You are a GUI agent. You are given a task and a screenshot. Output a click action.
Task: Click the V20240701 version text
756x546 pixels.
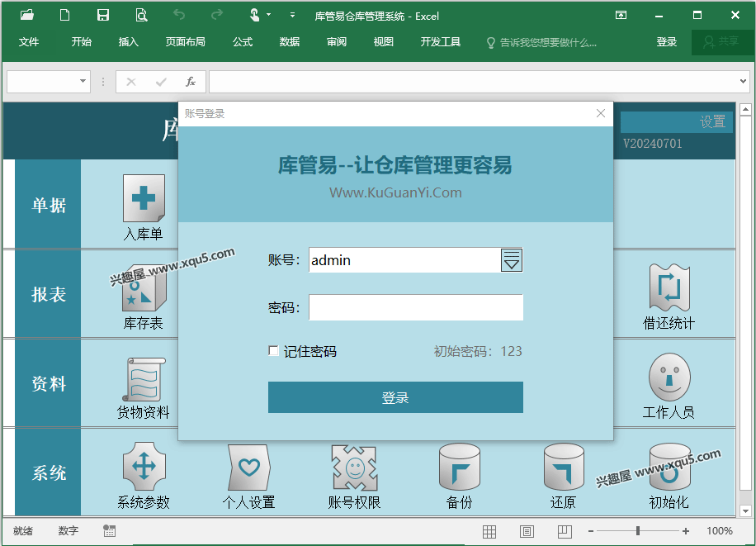pyautogui.click(x=652, y=144)
